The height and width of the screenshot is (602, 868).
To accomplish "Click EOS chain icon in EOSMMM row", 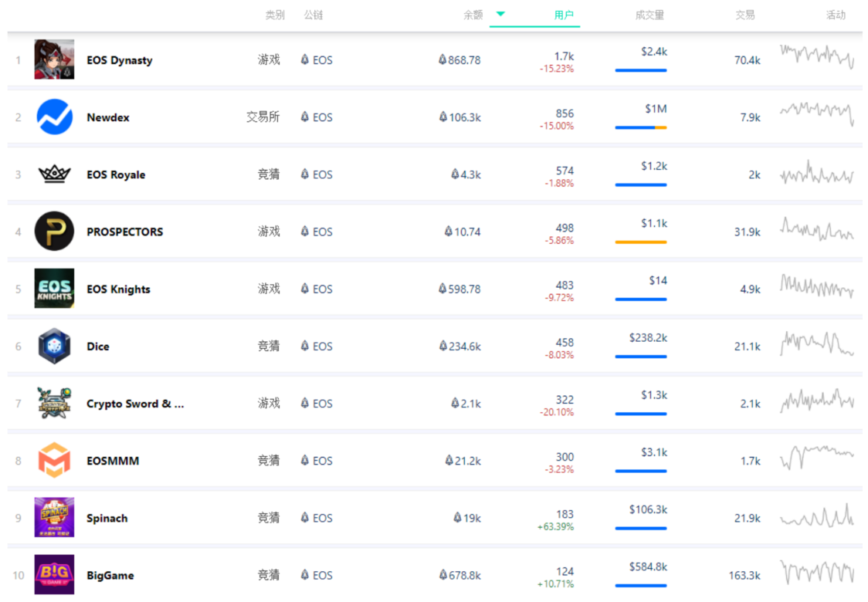I will click(x=305, y=460).
